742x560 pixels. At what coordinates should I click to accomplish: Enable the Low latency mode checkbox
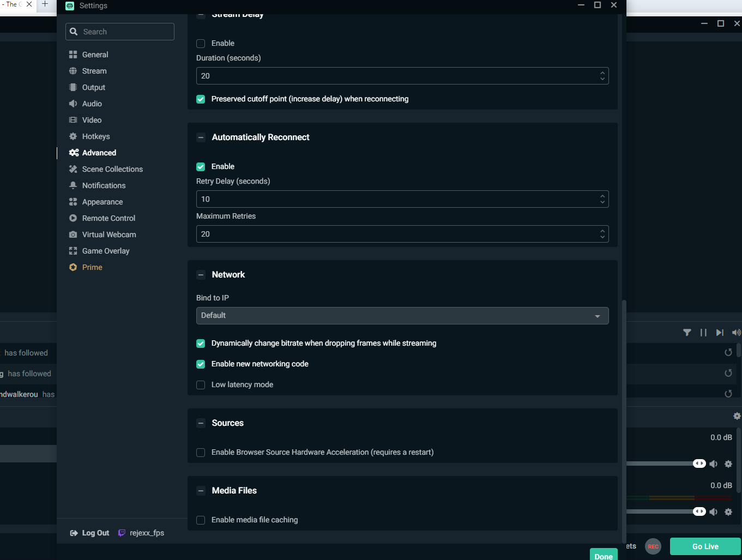(201, 385)
